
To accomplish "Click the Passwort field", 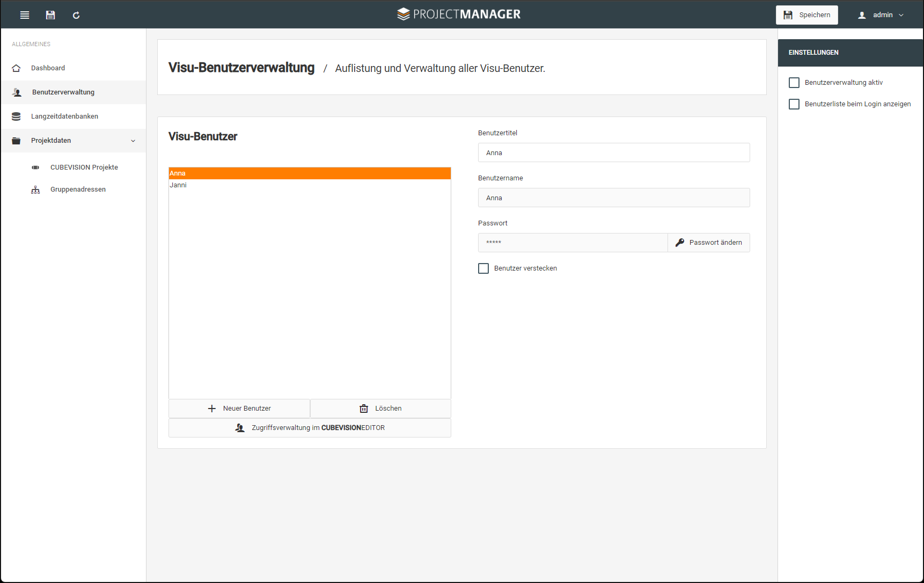I will coord(573,243).
